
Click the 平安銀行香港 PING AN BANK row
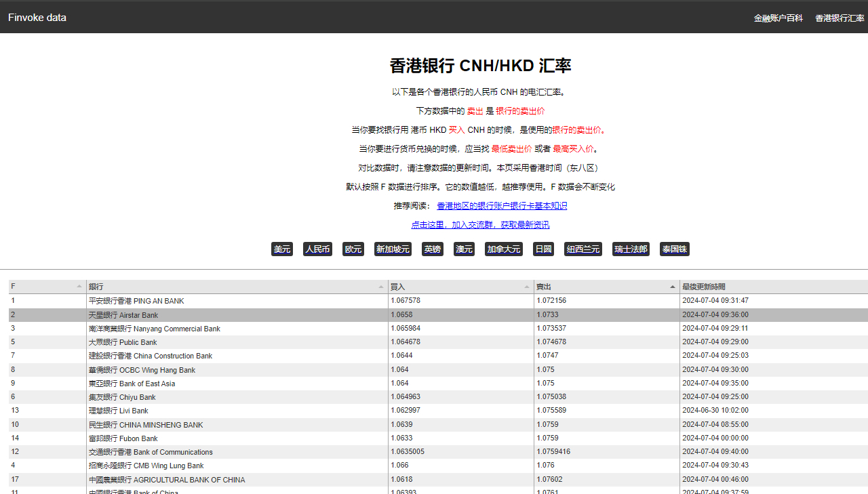(438, 301)
